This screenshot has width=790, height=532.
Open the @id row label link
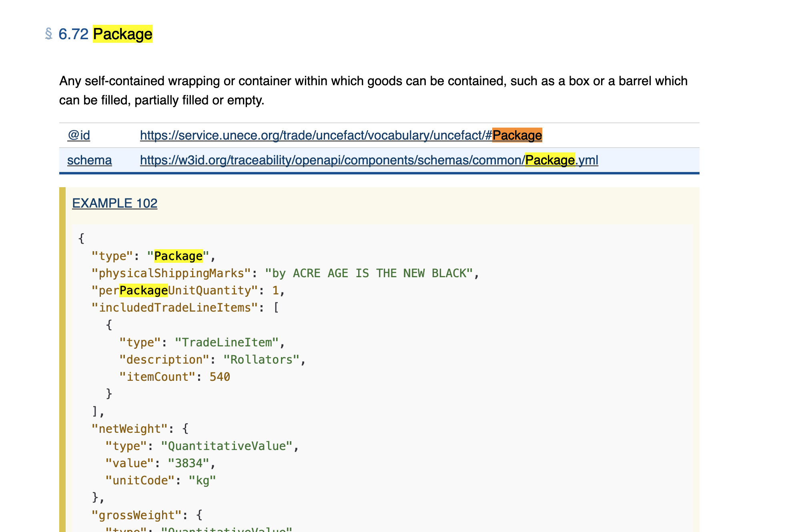[x=78, y=135]
